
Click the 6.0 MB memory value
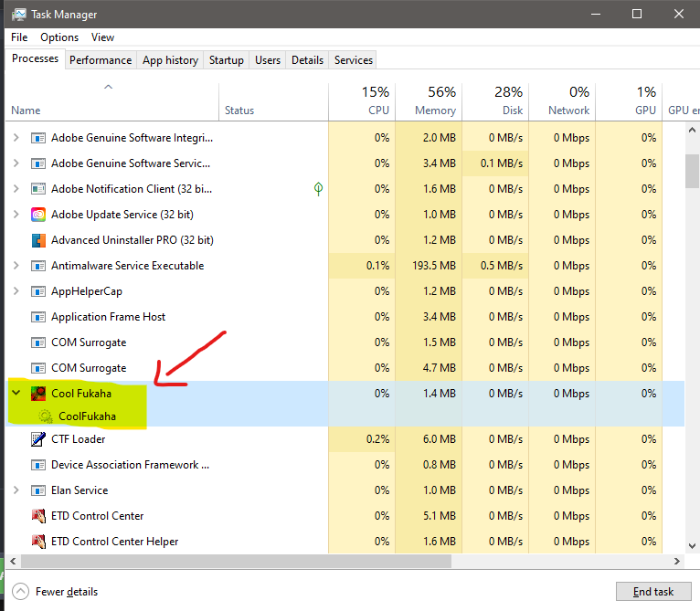click(x=440, y=439)
